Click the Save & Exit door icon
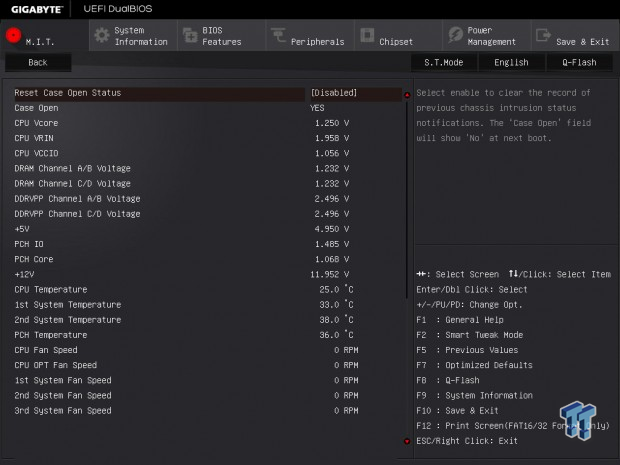The image size is (620, 465). coord(543,35)
